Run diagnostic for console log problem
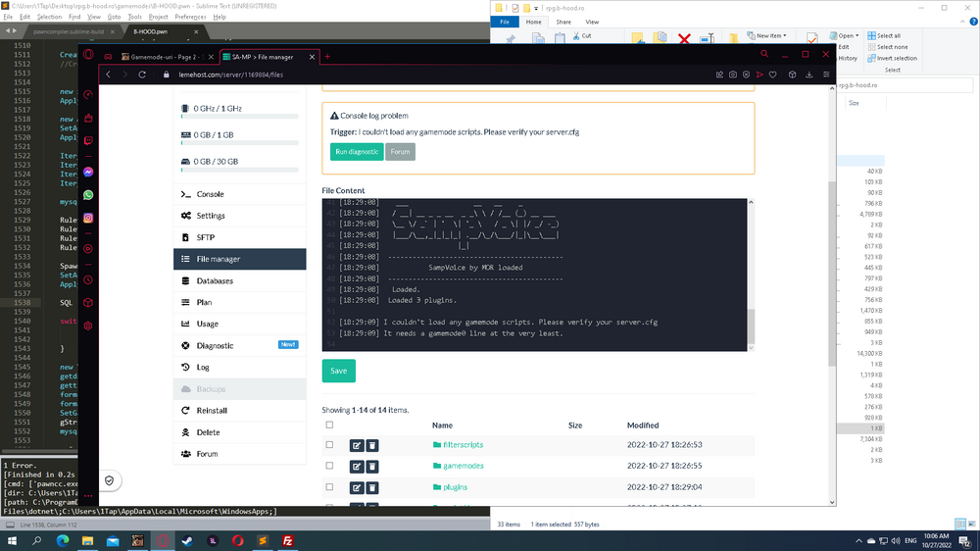The height and width of the screenshot is (551, 980). point(357,152)
